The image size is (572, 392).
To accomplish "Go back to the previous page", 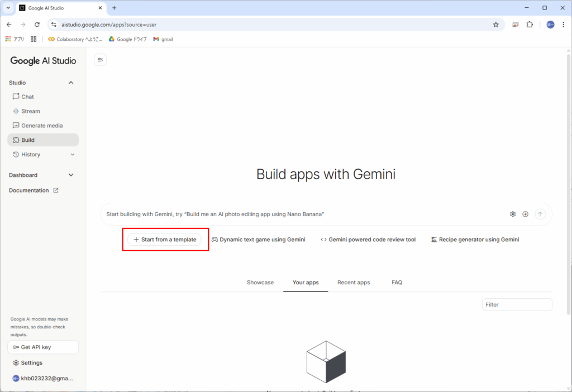I will coord(9,25).
